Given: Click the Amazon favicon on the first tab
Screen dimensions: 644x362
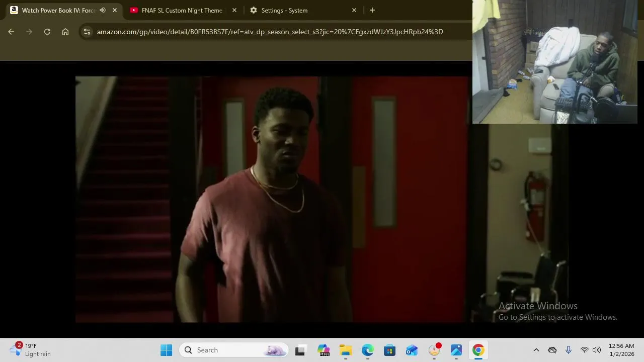Looking at the screenshot, I should 14,10.
